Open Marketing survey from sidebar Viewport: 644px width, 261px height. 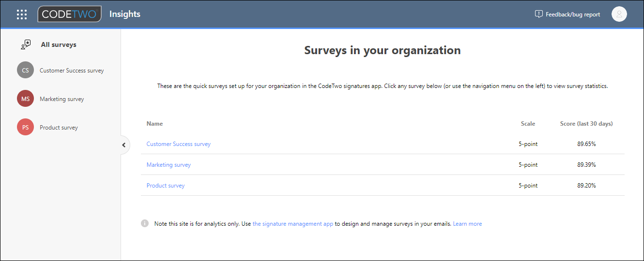(62, 99)
